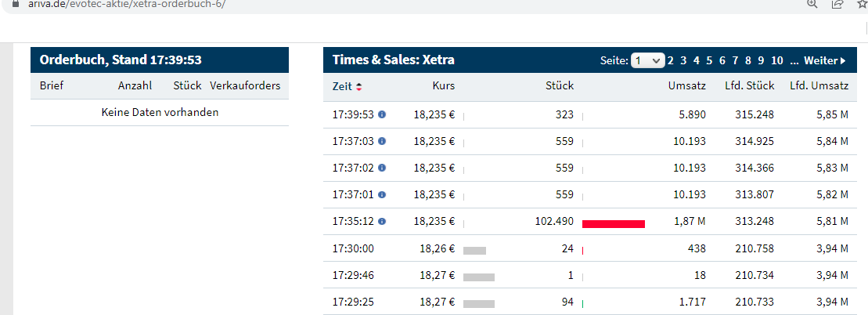Click the ellipsis between page 10 and Weiter
The height and width of the screenshot is (315, 868).
[x=794, y=60]
